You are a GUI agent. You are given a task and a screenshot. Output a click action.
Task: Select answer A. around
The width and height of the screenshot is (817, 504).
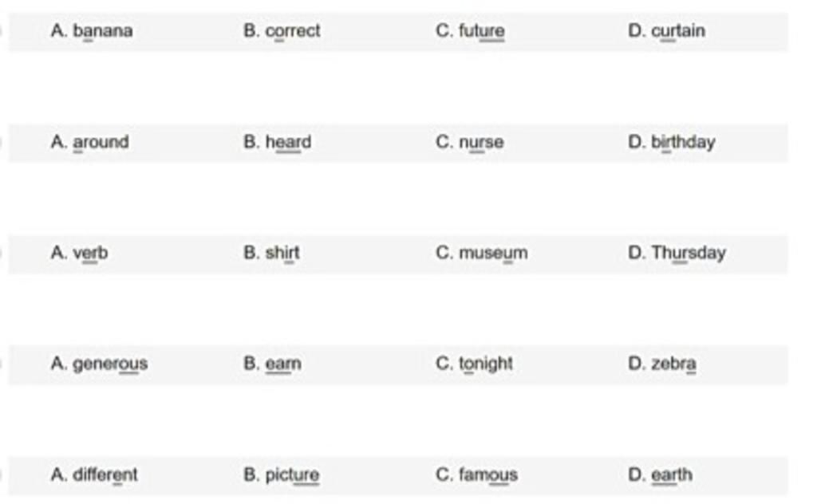[x=89, y=142]
